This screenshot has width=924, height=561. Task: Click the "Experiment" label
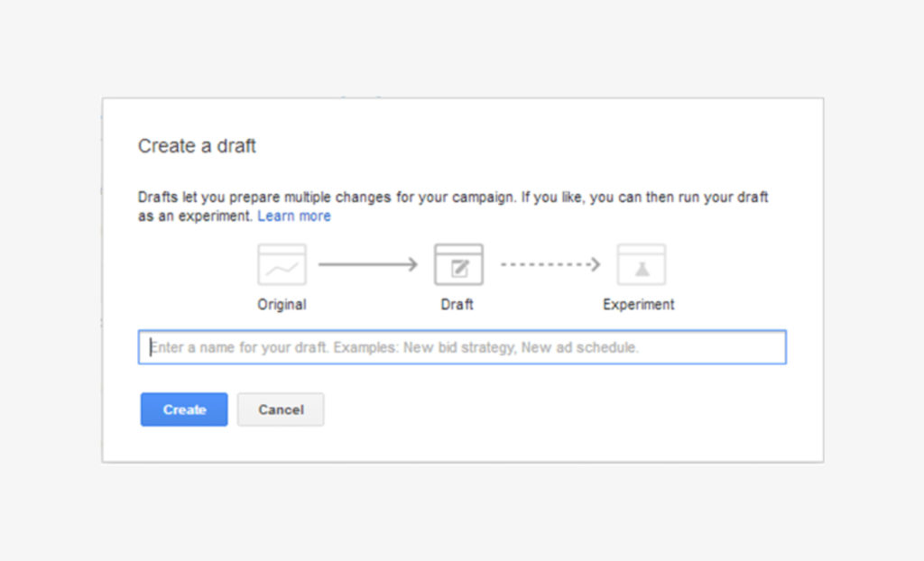(x=638, y=305)
